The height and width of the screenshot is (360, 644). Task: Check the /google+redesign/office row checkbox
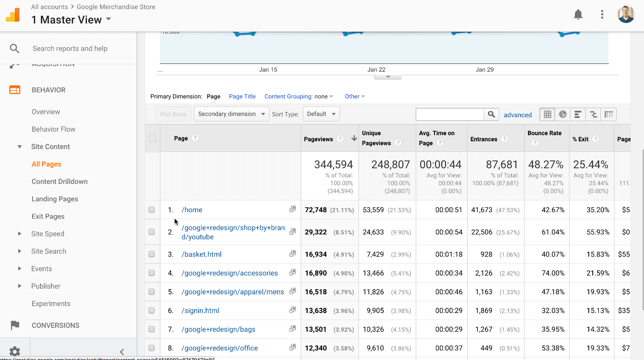tap(152, 348)
